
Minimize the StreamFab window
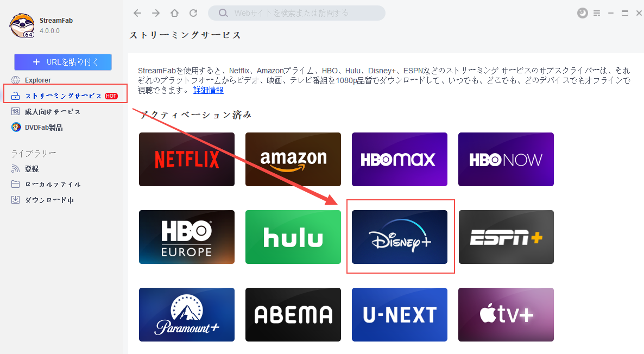611,13
